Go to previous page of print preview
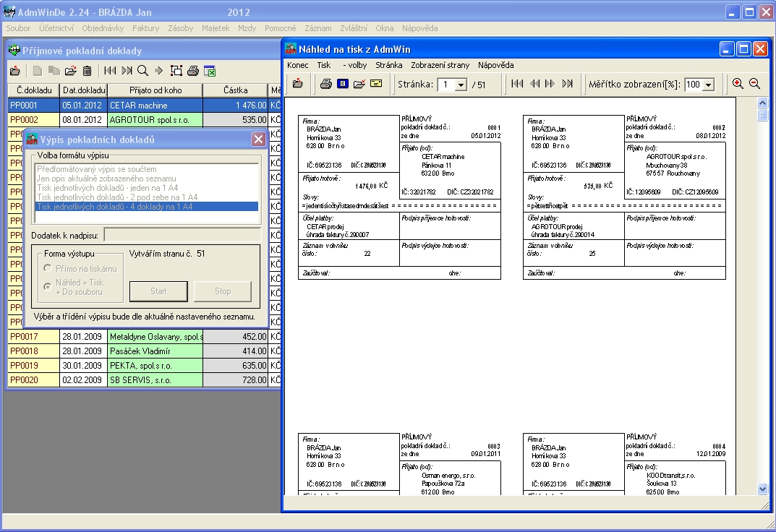776x532 pixels. [x=534, y=84]
